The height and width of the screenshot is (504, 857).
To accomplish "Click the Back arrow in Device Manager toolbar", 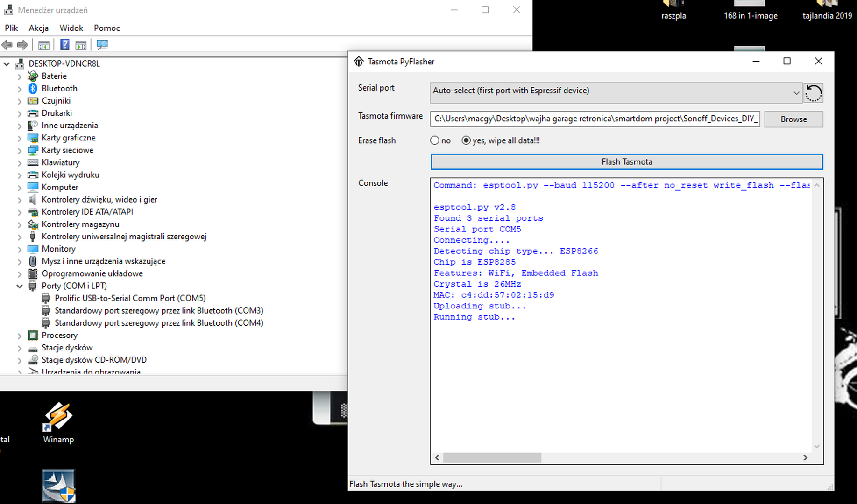I will (x=7, y=45).
